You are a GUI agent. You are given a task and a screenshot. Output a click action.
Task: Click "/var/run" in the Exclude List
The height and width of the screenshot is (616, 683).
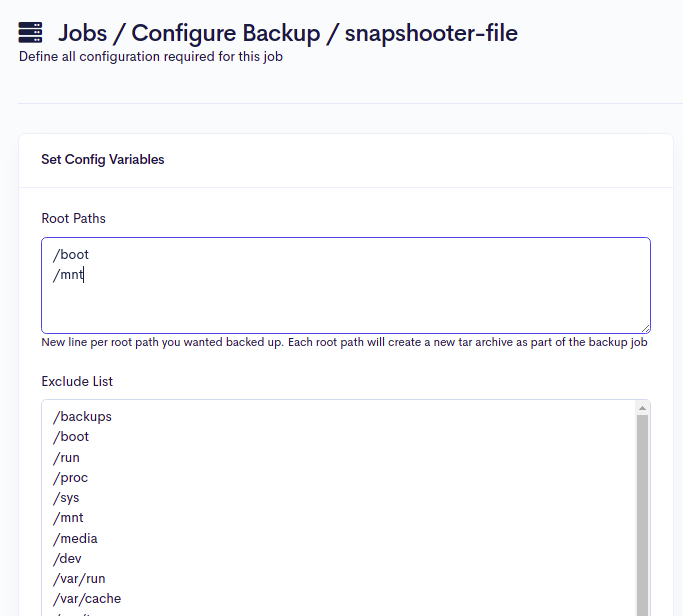(x=79, y=579)
